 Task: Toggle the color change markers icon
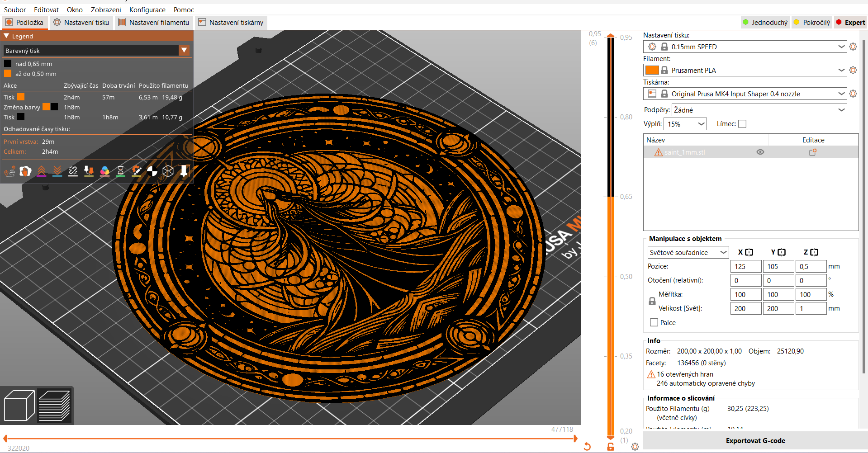[x=104, y=171]
